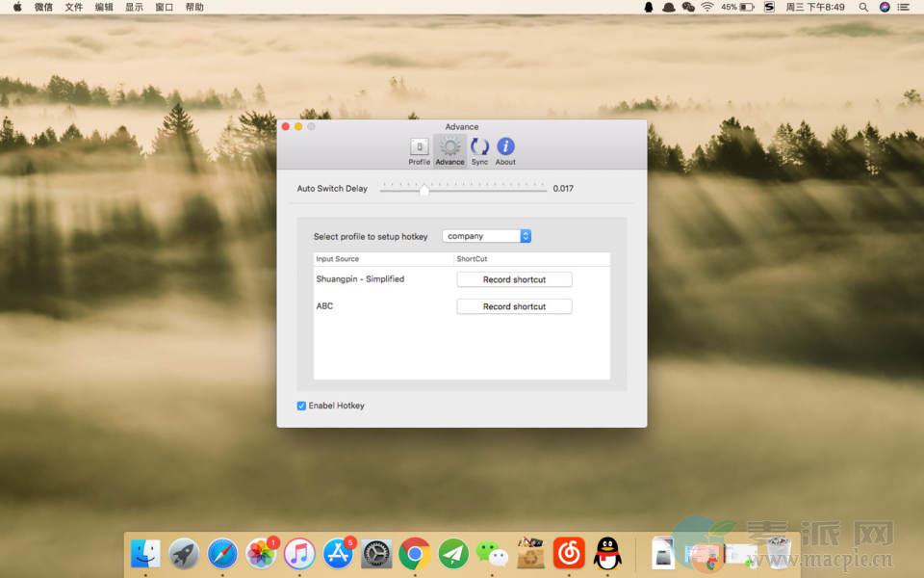This screenshot has height=578, width=924.
Task: Open System Preferences from the dock
Action: click(x=376, y=553)
